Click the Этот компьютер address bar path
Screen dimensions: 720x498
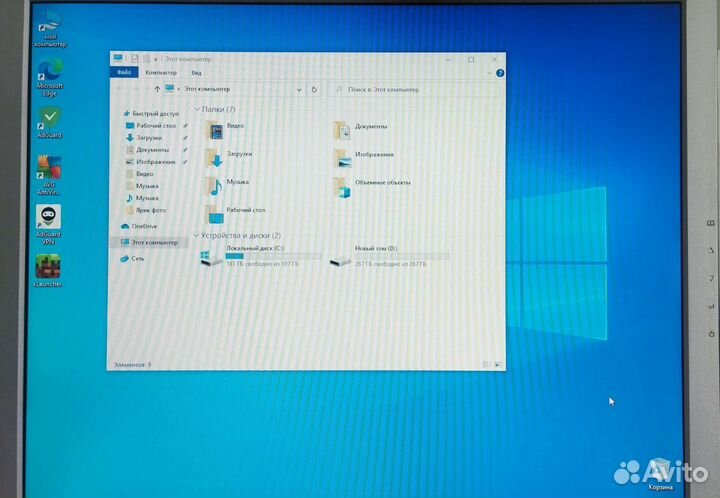(207, 89)
